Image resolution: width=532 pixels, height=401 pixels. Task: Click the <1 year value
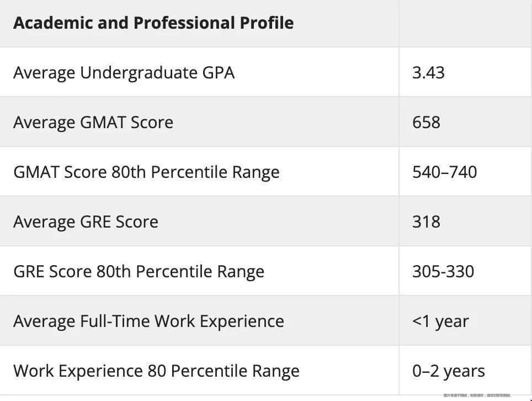(x=440, y=321)
